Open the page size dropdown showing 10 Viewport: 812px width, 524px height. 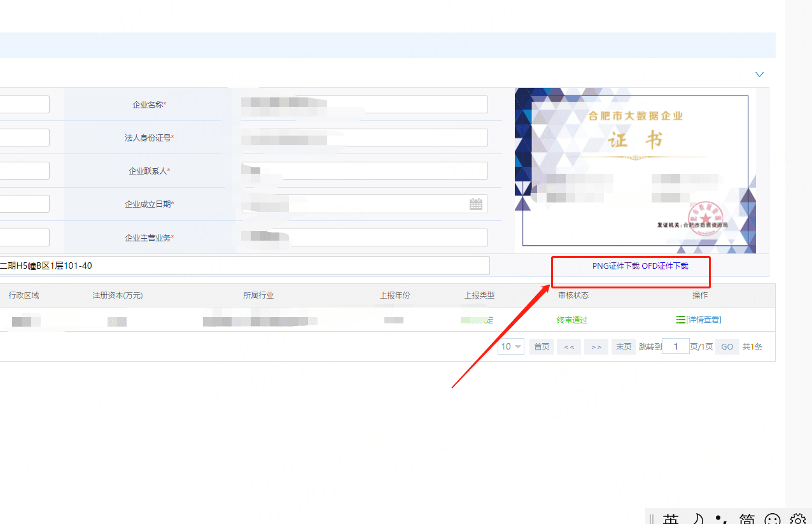click(x=511, y=347)
